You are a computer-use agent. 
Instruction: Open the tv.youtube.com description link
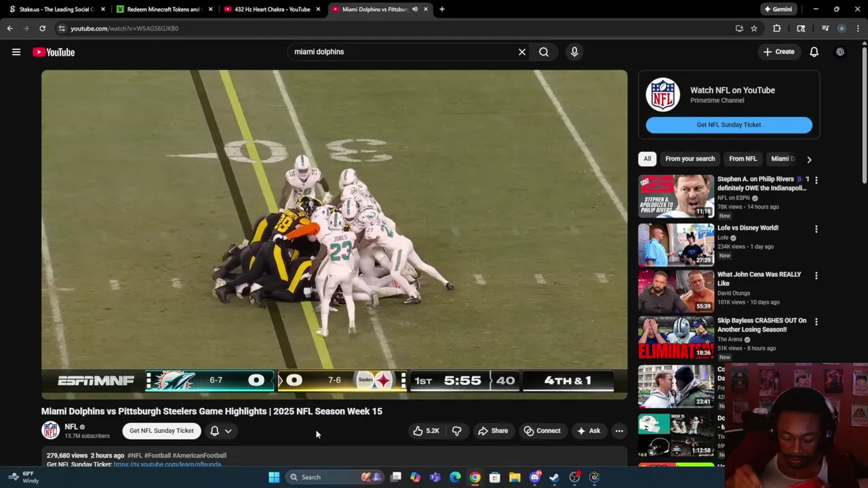tap(167, 464)
